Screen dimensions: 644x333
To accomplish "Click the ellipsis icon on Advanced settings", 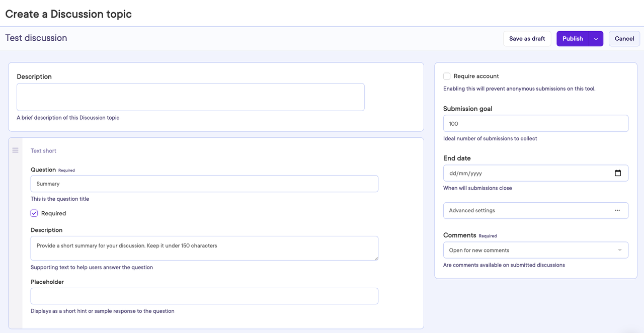I will tap(617, 210).
